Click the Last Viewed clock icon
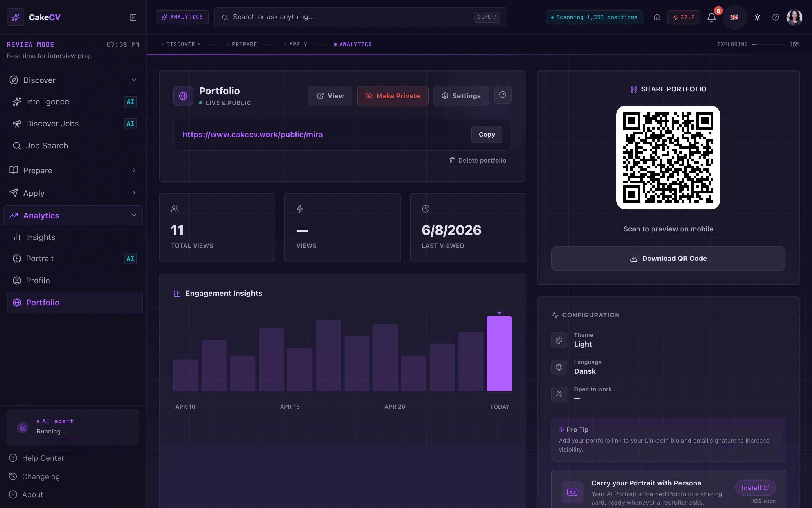812x508 pixels. click(x=425, y=209)
